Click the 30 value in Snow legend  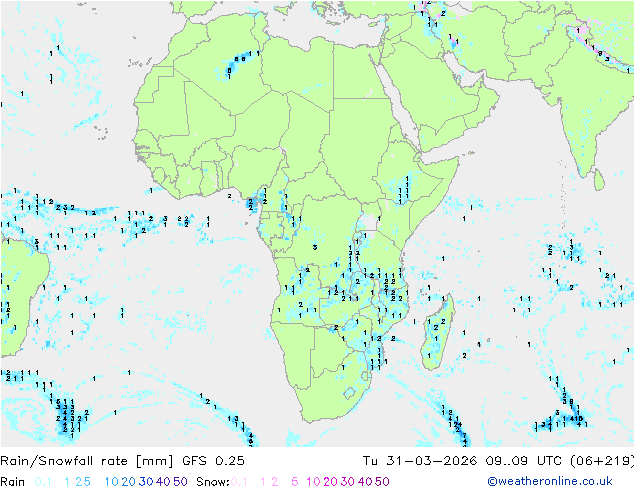[x=348, y=482]
